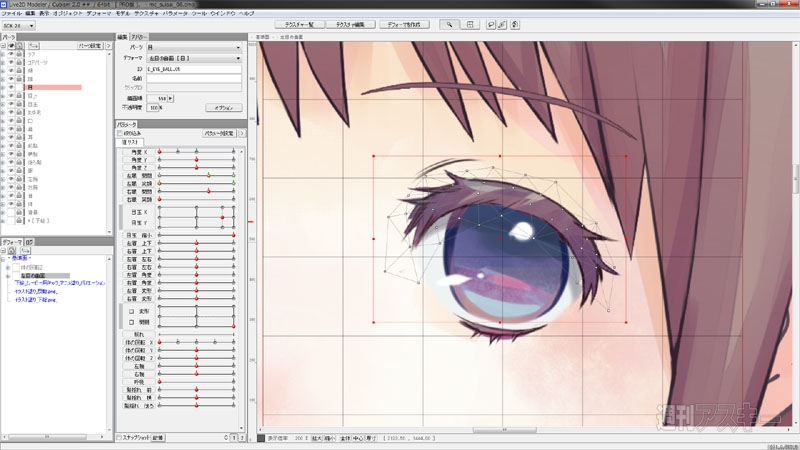Click the eye icon in the Parts panel header
The height and width of the screenshot is (450, 800).
coord(11,46)
